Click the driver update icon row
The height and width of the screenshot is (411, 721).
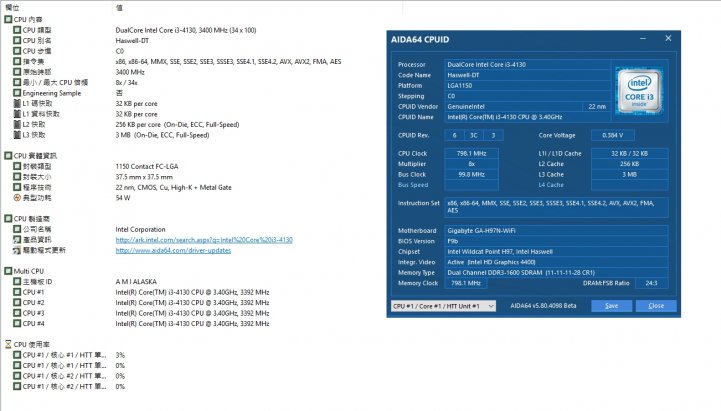(17, 250)
